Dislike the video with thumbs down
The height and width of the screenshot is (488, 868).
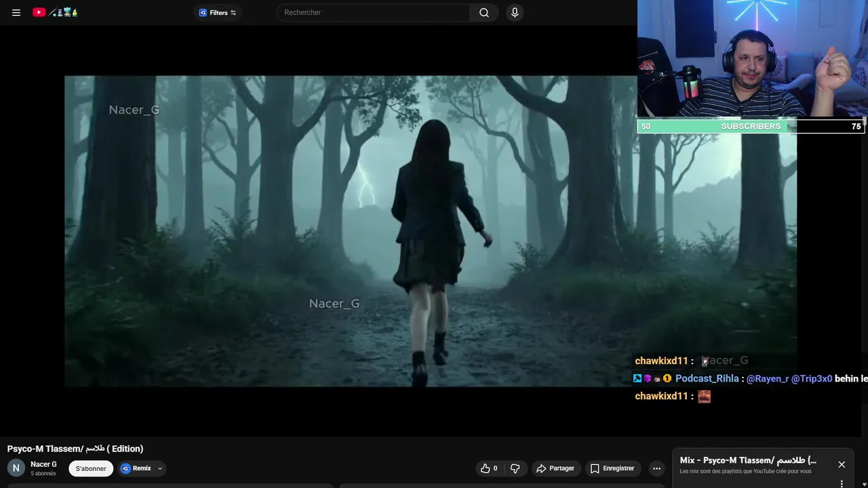515,468
